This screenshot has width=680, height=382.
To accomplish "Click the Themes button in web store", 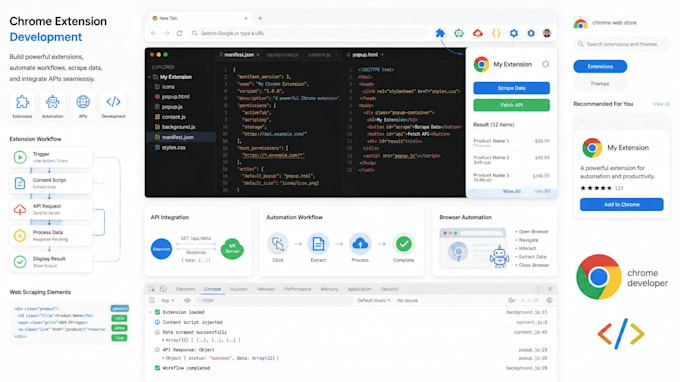I will click(600, 84).
